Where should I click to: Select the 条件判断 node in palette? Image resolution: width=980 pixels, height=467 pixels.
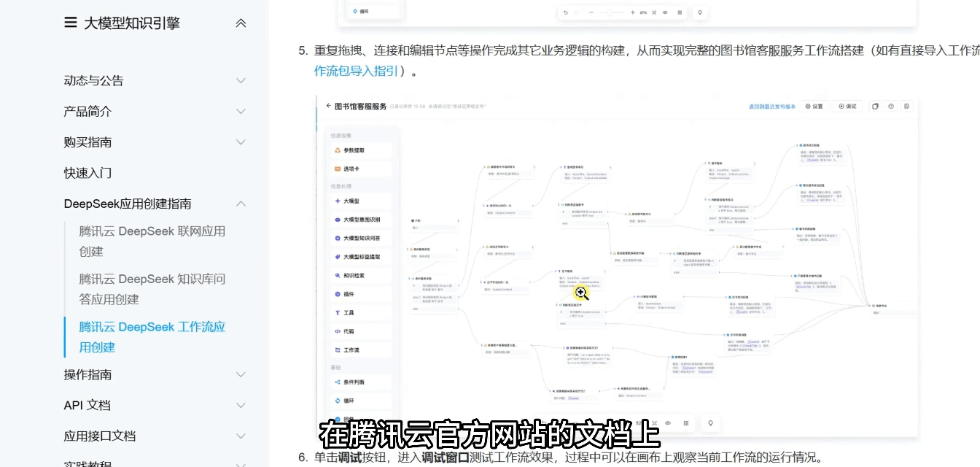coord(360,382)
